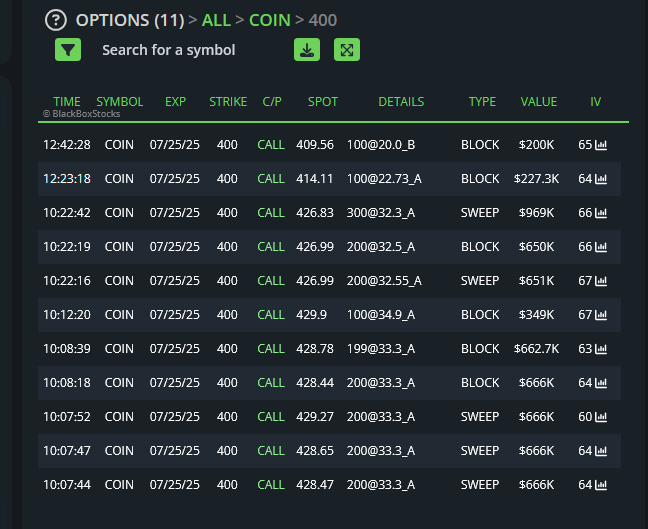Select the 12:42:28 time cell
This screenshot has width=648, height=529.
tap(67, 145)
